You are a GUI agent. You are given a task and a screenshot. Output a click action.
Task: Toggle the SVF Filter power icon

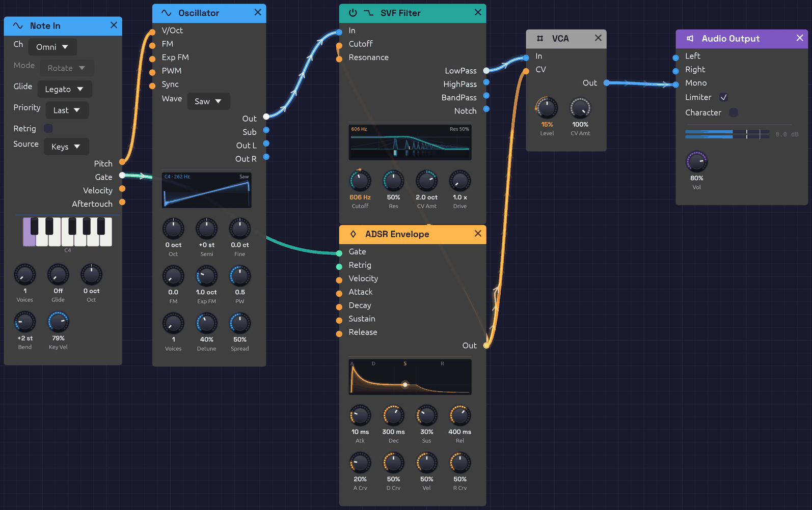353,13
